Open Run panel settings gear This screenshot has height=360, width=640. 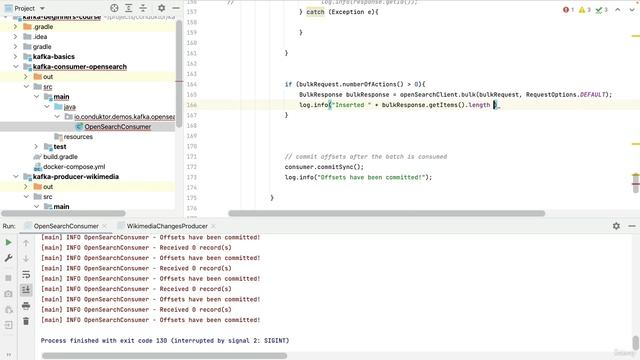(616, 226)
